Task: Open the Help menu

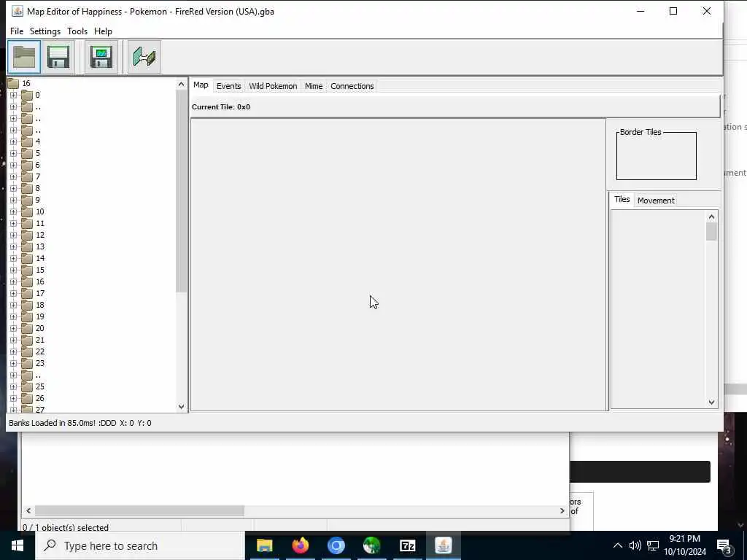Action: coord(103,31)
